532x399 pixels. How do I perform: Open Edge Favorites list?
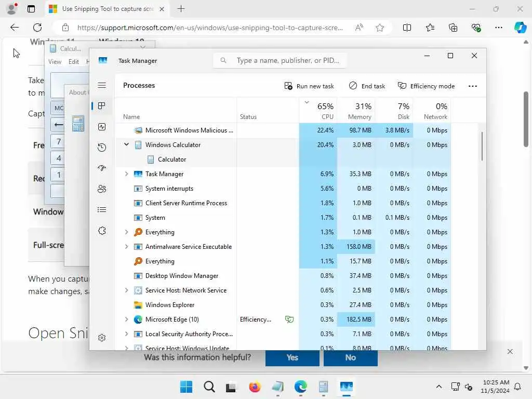pyautogui.click(x=430, y=28)
